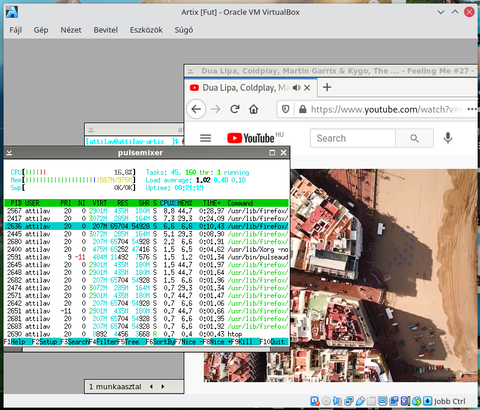Show site security padlock info
Screen dimensions: 480x410
302,109
